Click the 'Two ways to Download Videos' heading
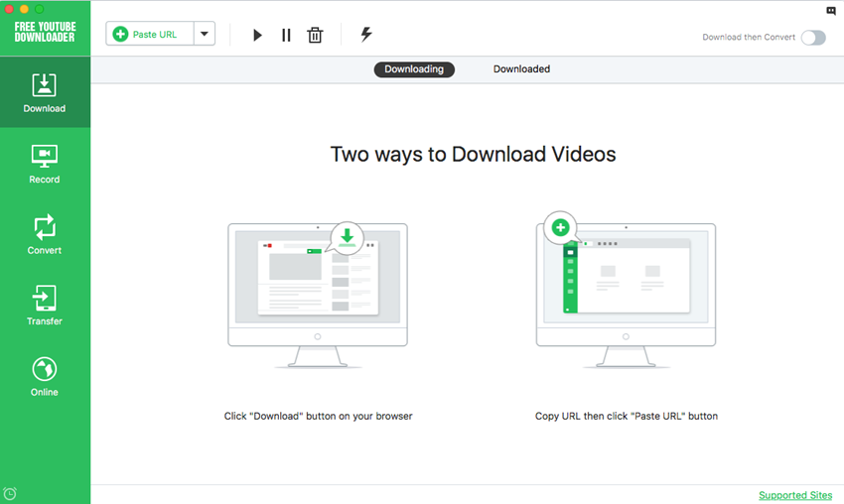The height and width of the screenshot is (504, 844). [x=473, y=155]
